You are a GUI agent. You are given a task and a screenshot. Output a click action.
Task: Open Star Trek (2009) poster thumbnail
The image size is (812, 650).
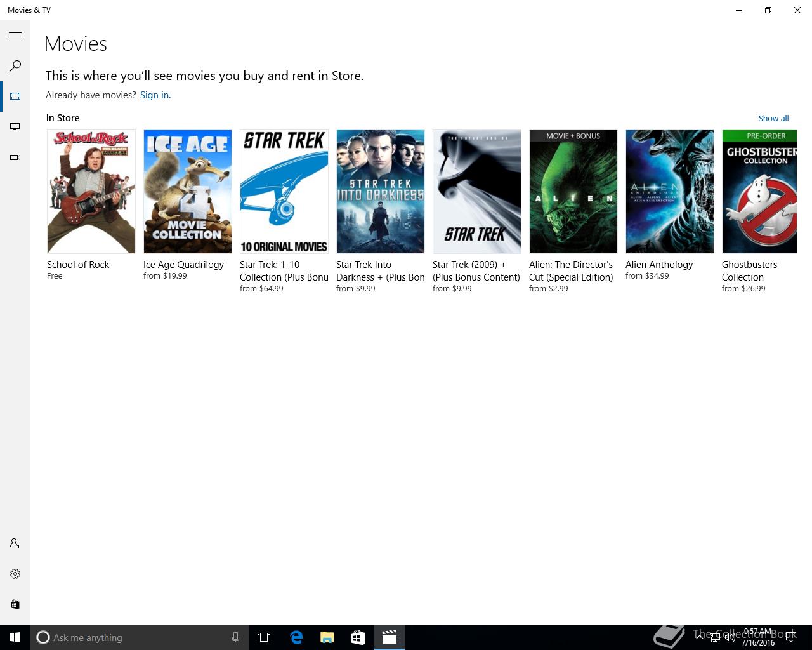pyautogui.click(x=477, y=192)
